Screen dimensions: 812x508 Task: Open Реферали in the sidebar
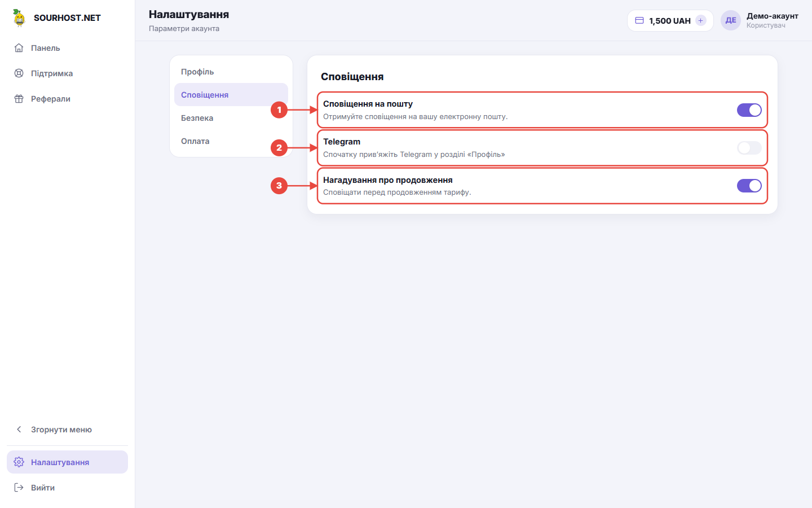point(68,99)
